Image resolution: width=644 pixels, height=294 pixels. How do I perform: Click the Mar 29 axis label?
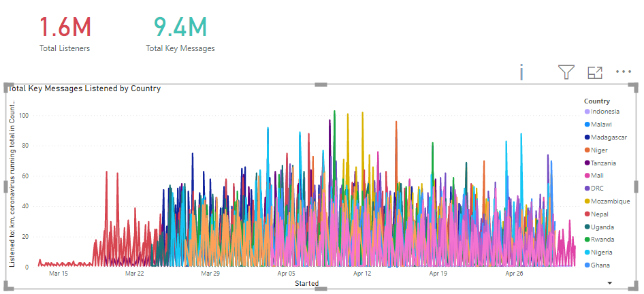pos(211,274)
